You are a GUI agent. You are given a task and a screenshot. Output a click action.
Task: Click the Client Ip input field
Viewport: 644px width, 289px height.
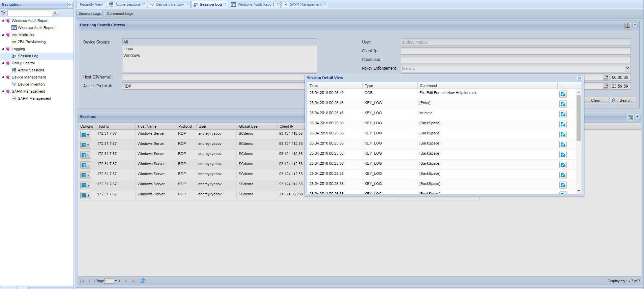point(515,51)
